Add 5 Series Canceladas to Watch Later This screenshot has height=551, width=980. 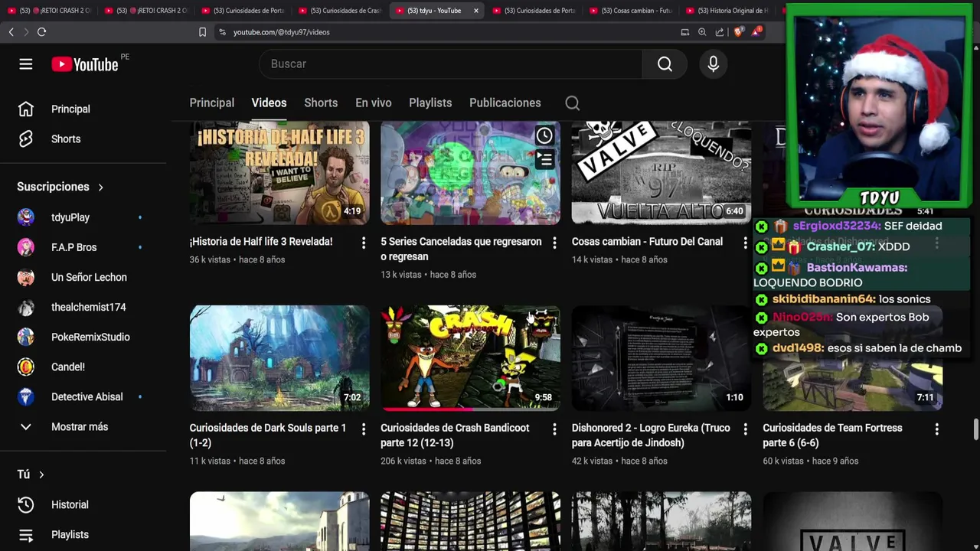coord(544,136)
